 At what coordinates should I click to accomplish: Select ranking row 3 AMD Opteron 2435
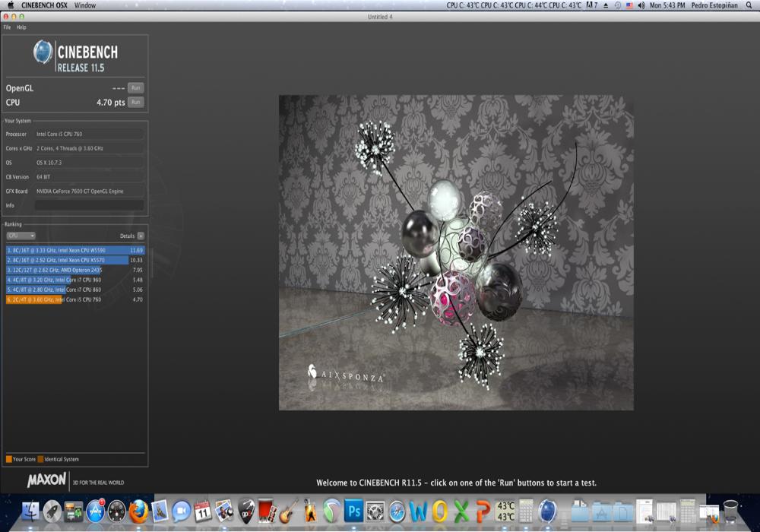[74, 270]
